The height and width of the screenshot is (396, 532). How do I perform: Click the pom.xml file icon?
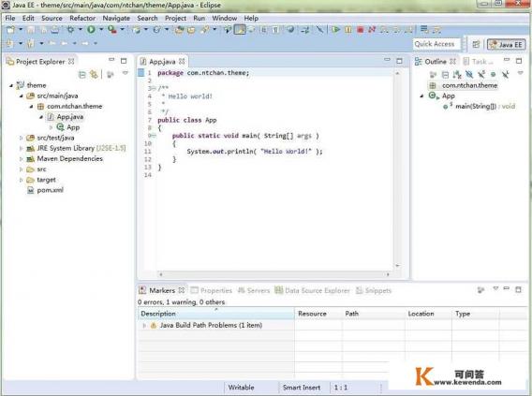pos(30,190)
